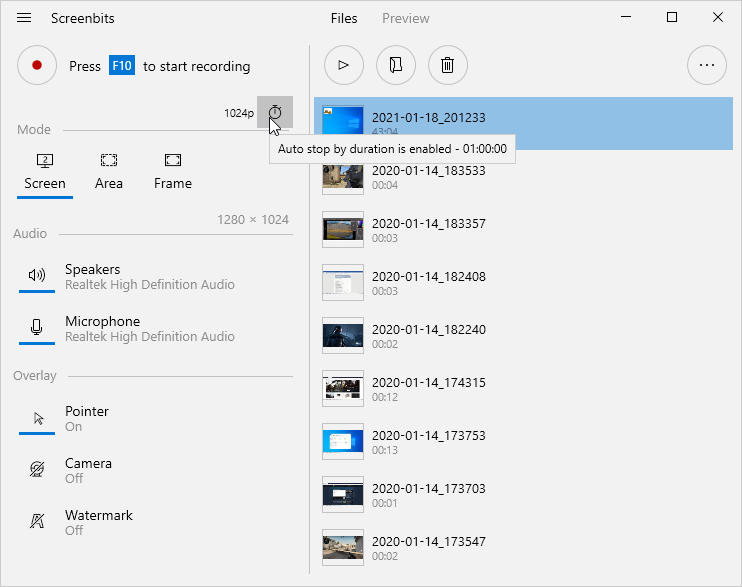
Task: Toggle Watermark overlay
Action: [37, 523]
